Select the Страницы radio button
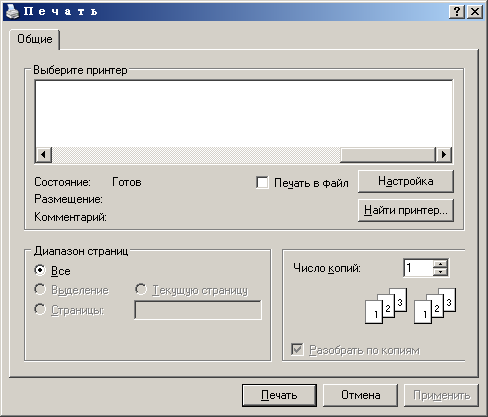The height and width of the screenshot is (417, 488). pyautogui.click(x=40, y=309)
